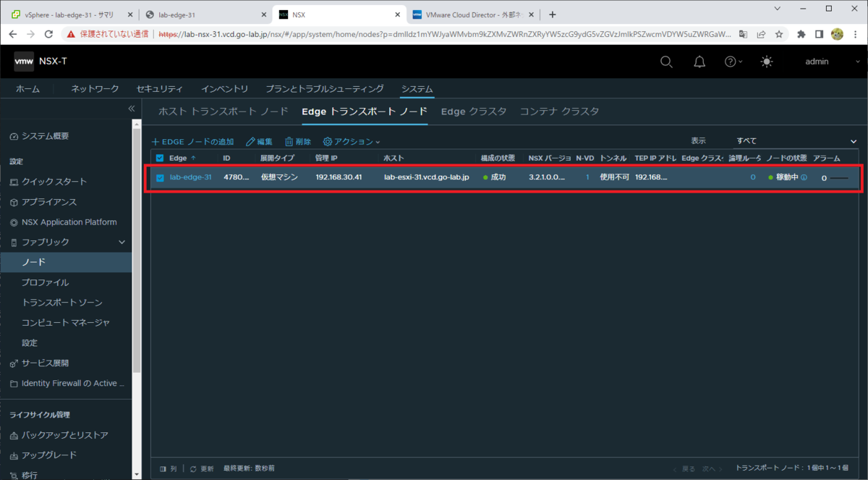Select コンピュート マネージャ in sidebar
Viewport: 868px width, 480px height.
click(66, 322)
